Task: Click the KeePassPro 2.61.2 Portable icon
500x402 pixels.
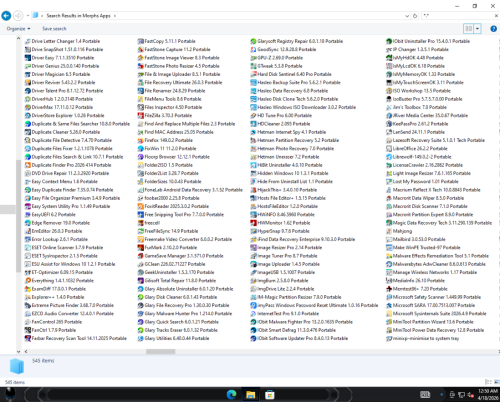Action: (x=389, y=124)
